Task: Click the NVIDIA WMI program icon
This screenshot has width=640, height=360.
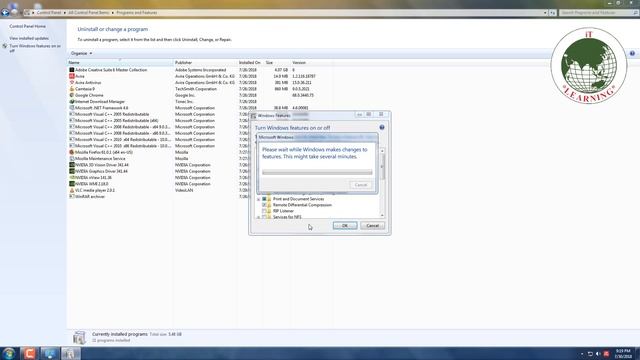Action: [x=72, y=184]
